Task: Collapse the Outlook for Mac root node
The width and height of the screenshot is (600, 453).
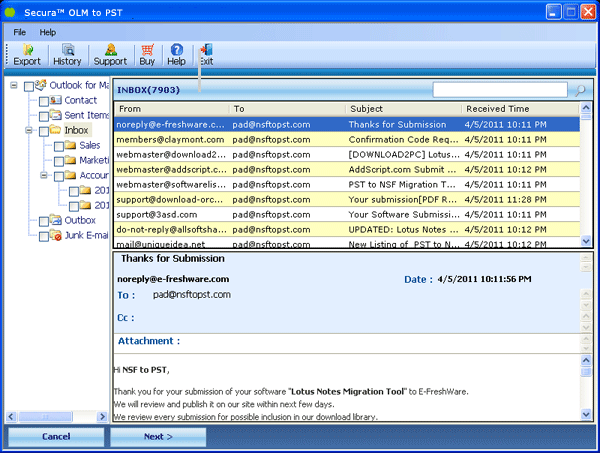Action: click(x=14, y=85)
